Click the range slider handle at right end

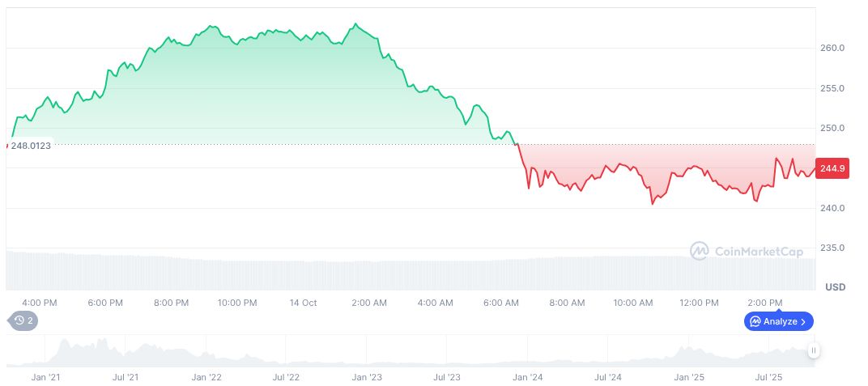[813, 350]
